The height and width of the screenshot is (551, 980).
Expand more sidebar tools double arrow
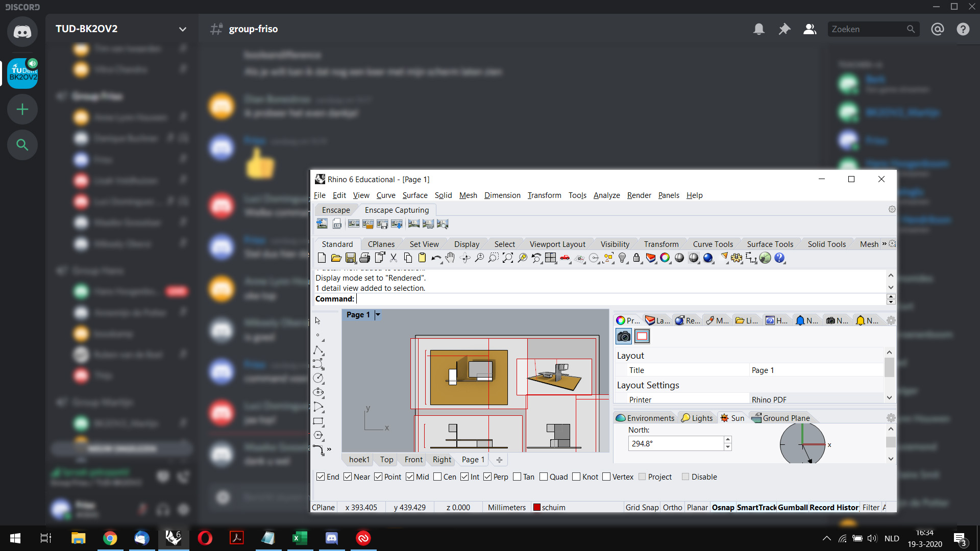329,449
